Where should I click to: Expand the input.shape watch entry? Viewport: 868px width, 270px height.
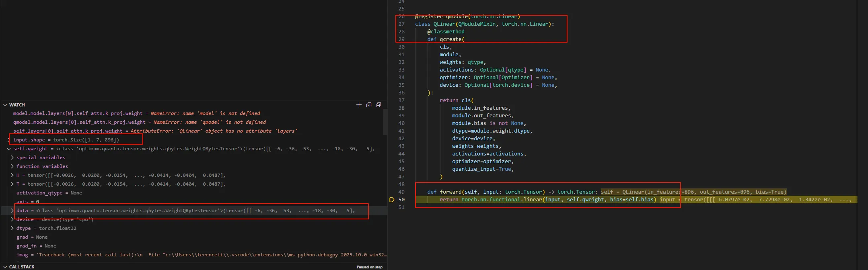[x=9, y=140]
